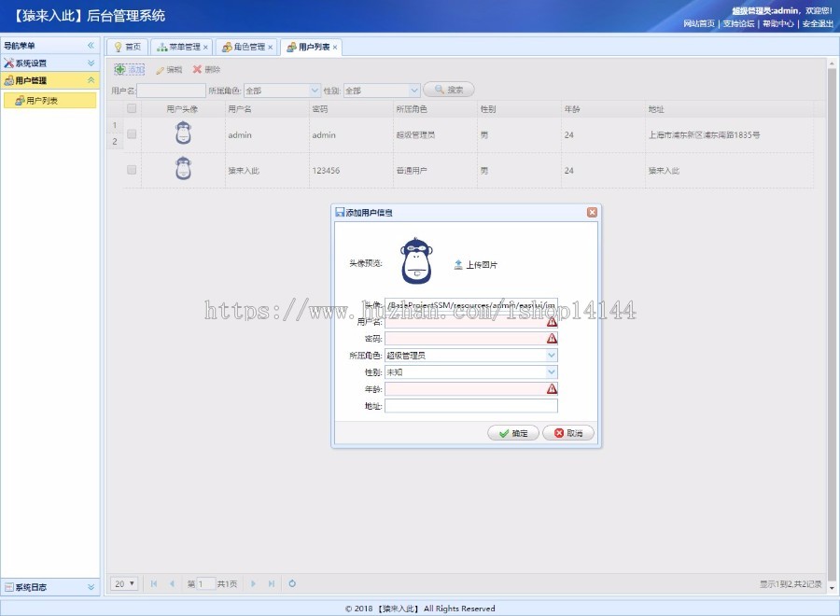Switch to the 角色管理 tab

click(250, 47)
